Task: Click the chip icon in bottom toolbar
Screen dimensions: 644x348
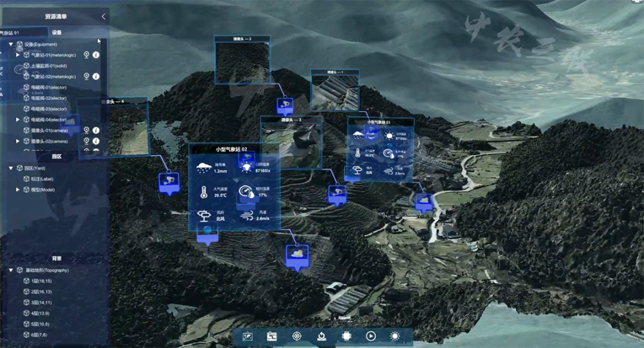Action: pos(346,337)
